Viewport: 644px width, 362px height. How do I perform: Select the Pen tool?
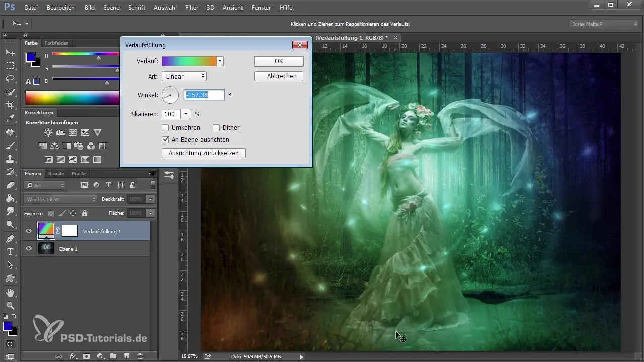(10, 238)
